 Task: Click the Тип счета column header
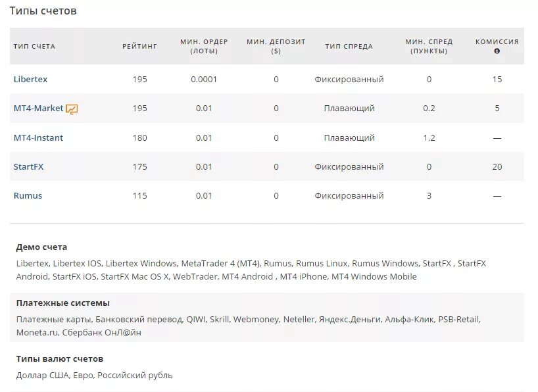coord(34,46)
